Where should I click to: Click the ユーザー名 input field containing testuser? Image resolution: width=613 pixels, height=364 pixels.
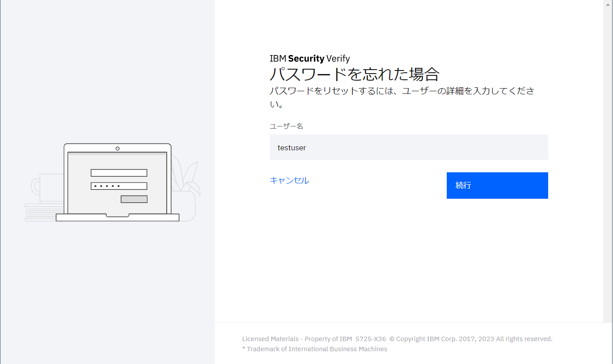pos(409,147)
